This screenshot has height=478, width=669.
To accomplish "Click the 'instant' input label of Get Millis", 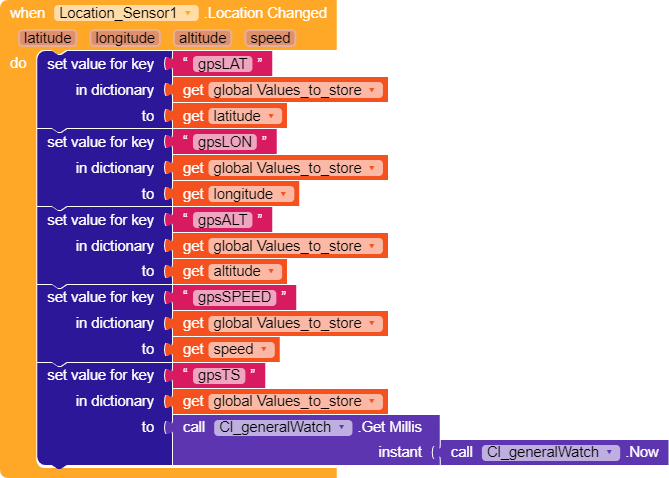I will (400, 452).
